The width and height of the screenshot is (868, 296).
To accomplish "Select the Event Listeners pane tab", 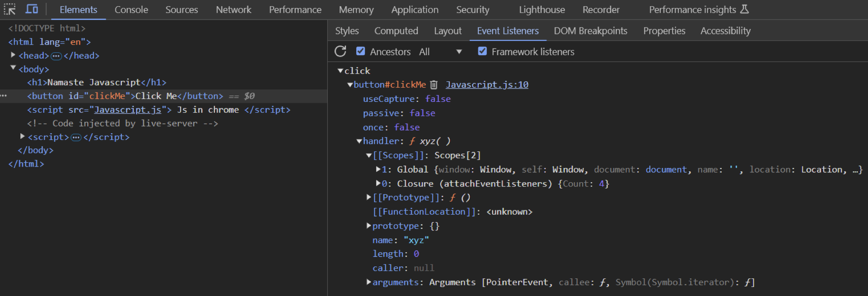I will 508,31.
